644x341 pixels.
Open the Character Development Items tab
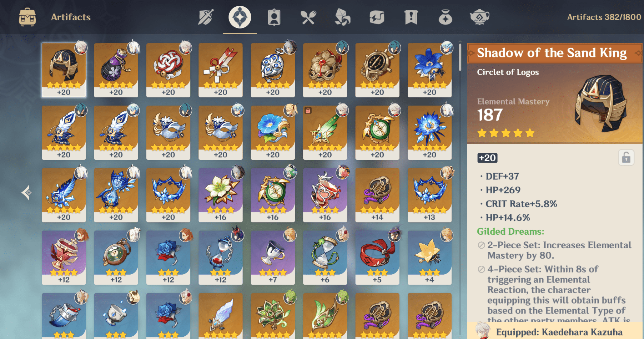(274, 17)
